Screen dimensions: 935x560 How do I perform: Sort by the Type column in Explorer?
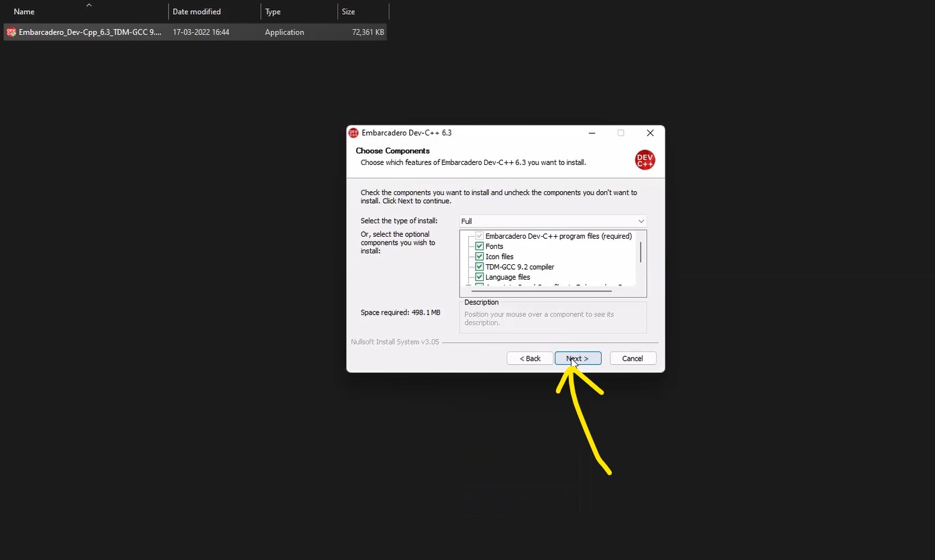click(x=299, y=11)
